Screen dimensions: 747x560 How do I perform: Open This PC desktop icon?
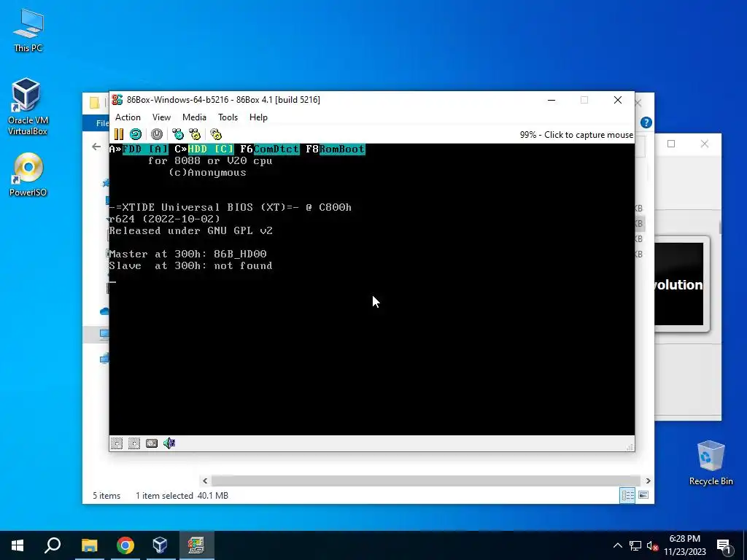28,31
